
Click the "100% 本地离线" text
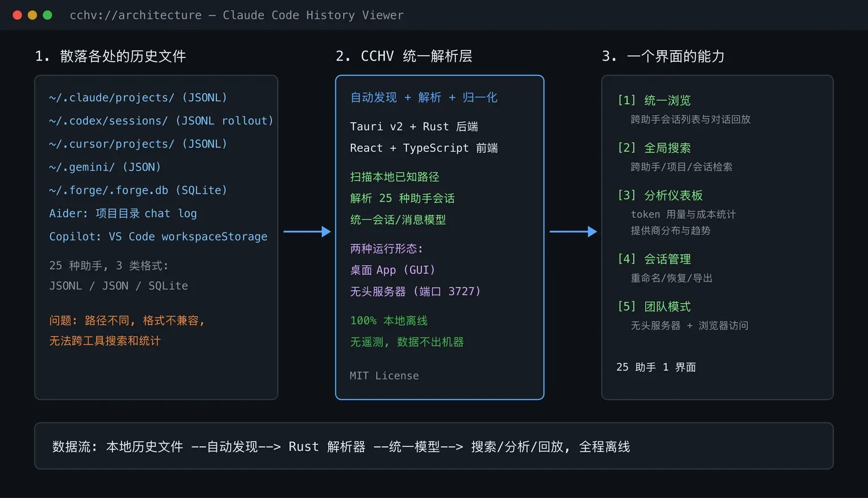(389, 320)
